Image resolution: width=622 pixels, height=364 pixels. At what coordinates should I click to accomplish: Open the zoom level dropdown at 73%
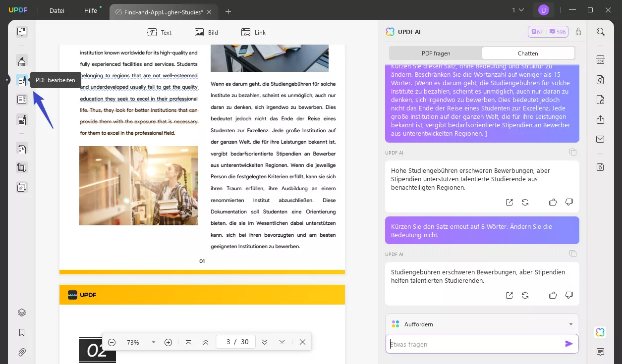click(x=154, y=342)
